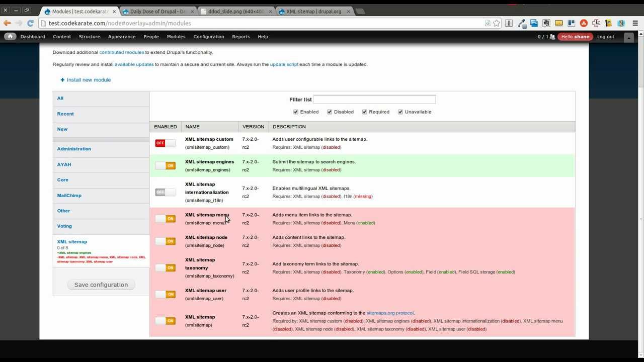Click the Evernote elephant clipper extension icon
Image resolution: width=644 pixels, height=362 pixels.
546,23
